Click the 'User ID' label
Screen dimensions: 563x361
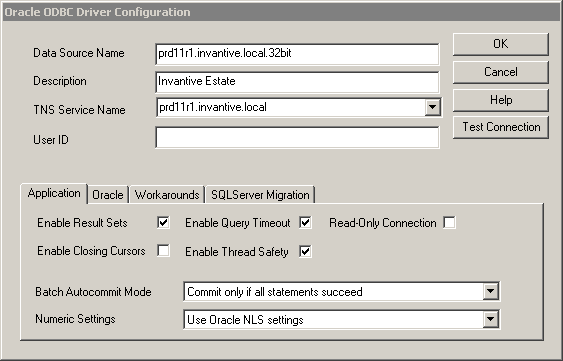[51, 140]
